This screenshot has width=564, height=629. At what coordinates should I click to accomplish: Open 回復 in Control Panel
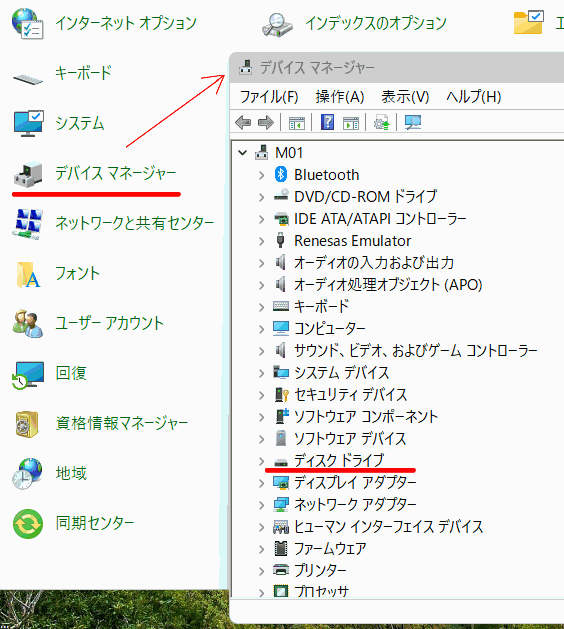(x=71, y=373)
